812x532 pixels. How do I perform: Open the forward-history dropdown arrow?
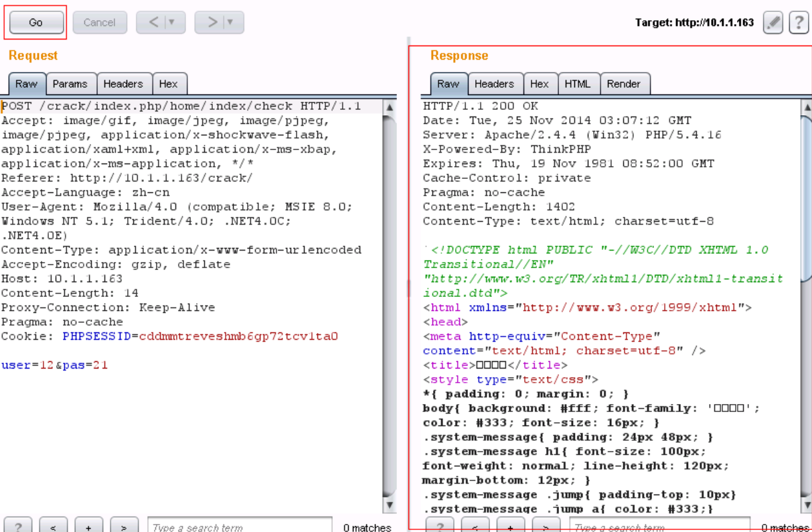tap(232, 22)
